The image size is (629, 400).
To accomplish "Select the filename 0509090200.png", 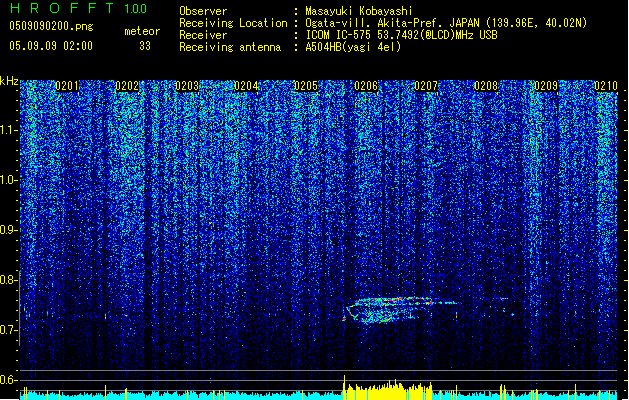I will [51, 27].
